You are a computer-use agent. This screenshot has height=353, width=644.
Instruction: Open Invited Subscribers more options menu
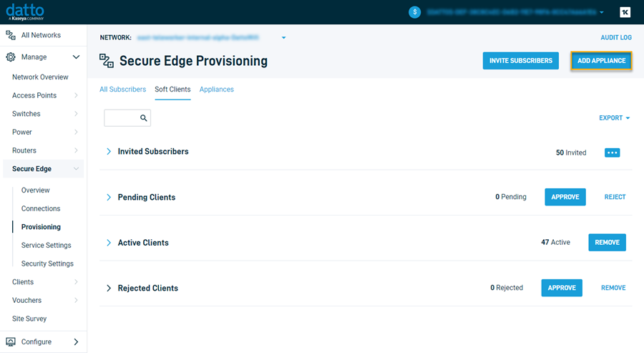(x=612, y=153)
